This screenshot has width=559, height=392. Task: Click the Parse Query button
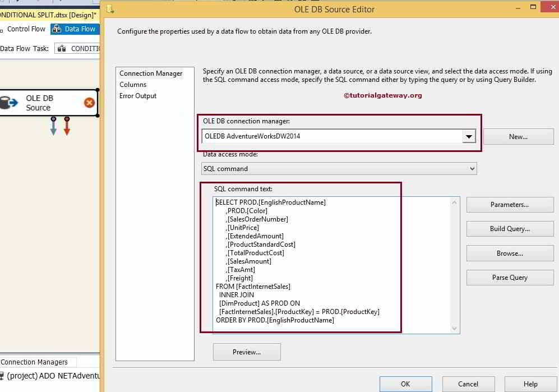tap(510, 277)
